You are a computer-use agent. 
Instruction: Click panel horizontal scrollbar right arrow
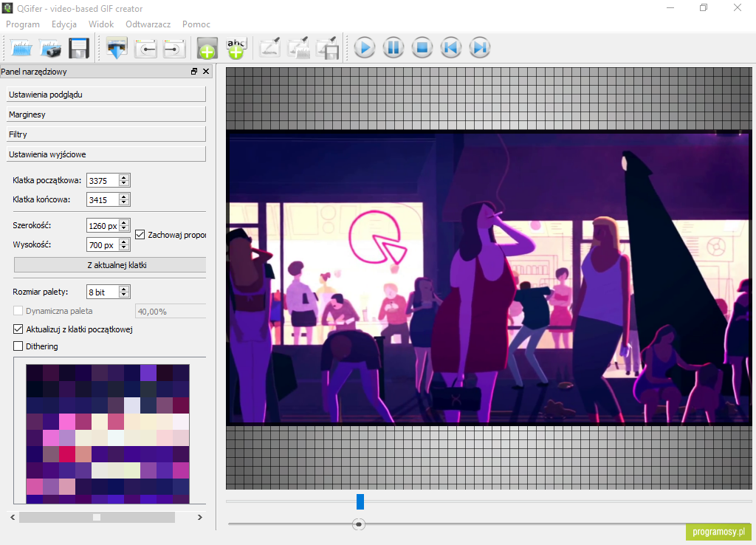click(x=200, y=518)
